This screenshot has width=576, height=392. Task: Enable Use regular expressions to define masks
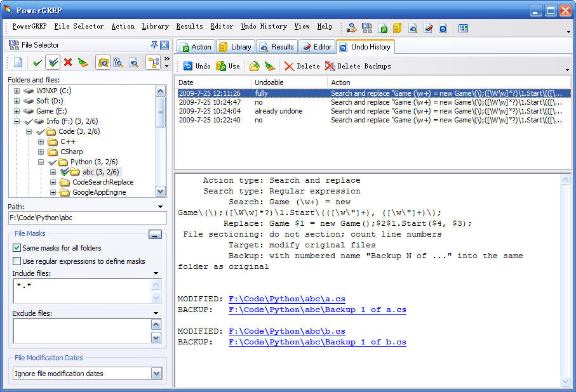tap(17, 261)
